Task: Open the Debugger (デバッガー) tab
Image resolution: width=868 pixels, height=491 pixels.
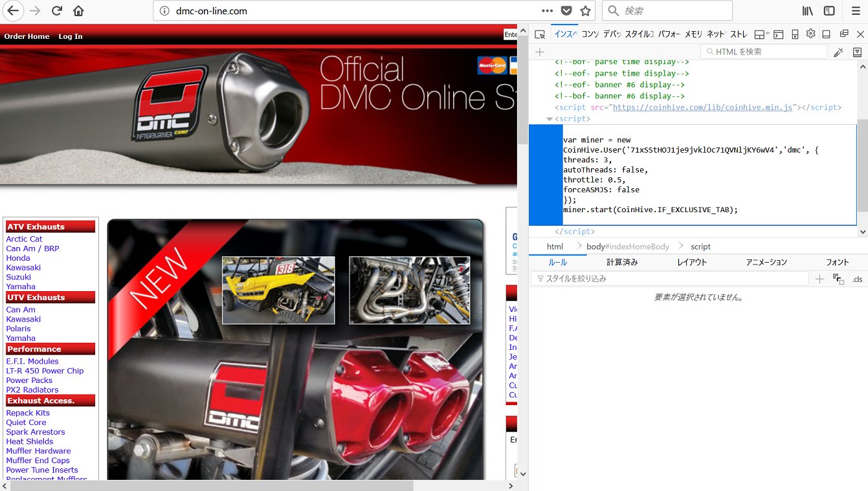Action: tap(612, 34)
